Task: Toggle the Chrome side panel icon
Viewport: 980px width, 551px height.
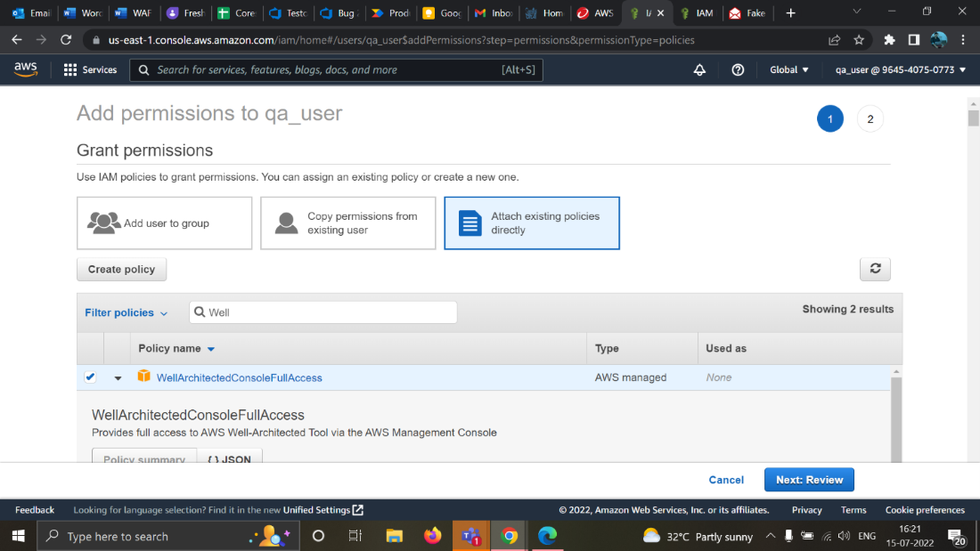Action: coord(914,40)
